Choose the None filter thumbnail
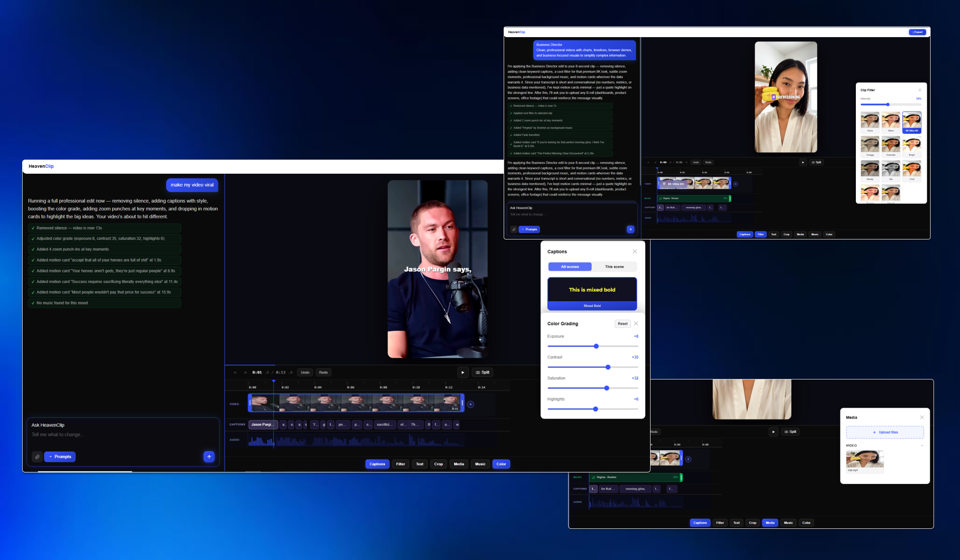Viewport: 960px width, 560px height. tap(870, 122)
